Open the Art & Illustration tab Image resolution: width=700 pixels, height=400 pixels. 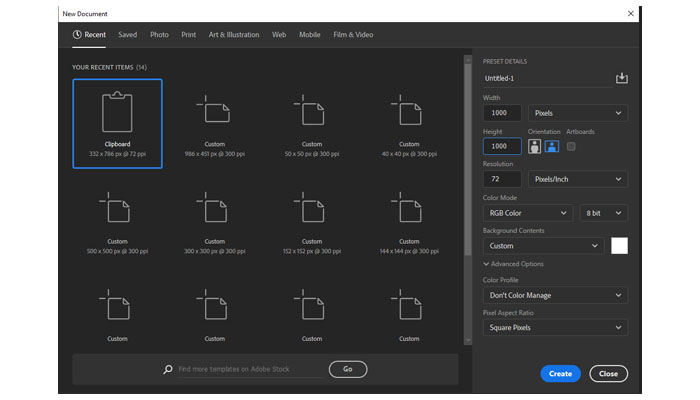234,35
